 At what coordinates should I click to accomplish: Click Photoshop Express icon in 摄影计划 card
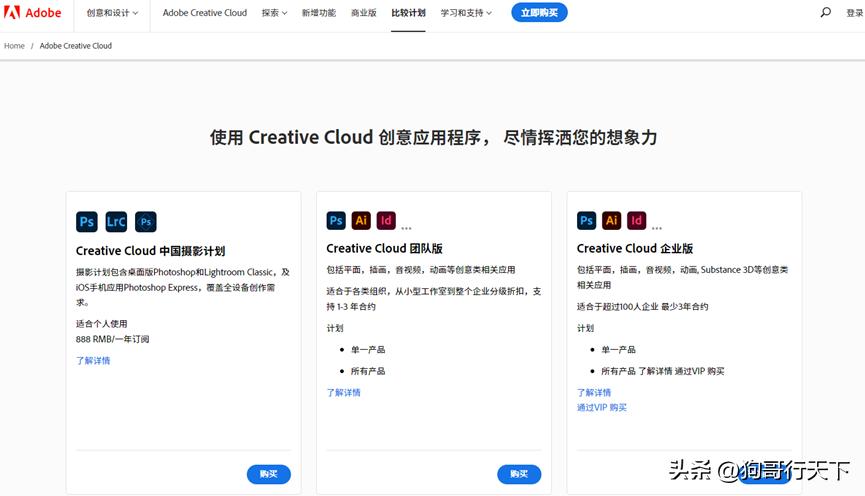[x=146, y=222]
